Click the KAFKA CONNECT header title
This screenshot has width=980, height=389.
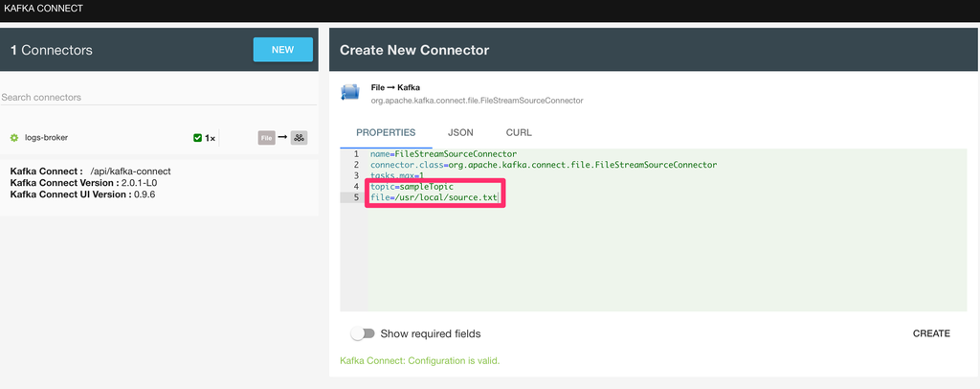tap(43, 9)
